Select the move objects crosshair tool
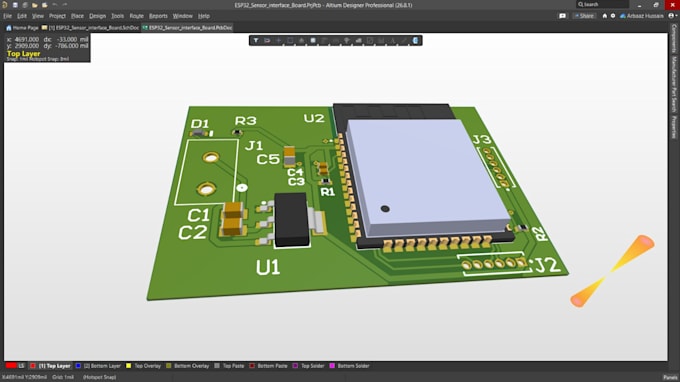The height and width of the screenshot is (382, 680). tap(279, 40)
